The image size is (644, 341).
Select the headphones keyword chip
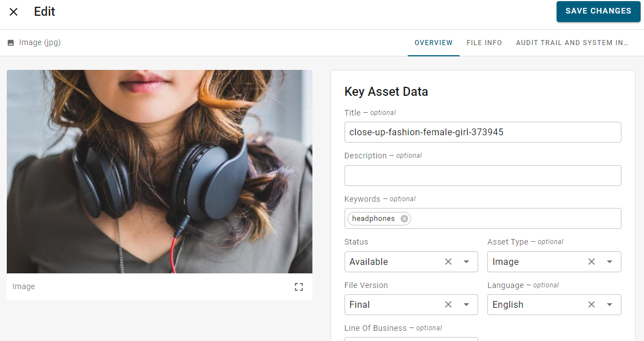pyautogui.click(x=379, y=219)
